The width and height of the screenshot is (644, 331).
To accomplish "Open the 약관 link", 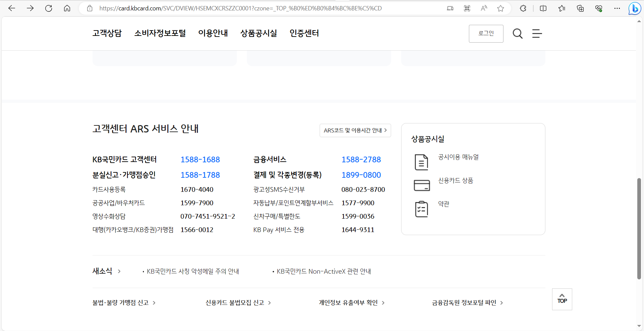I will [x=443, y=204].
